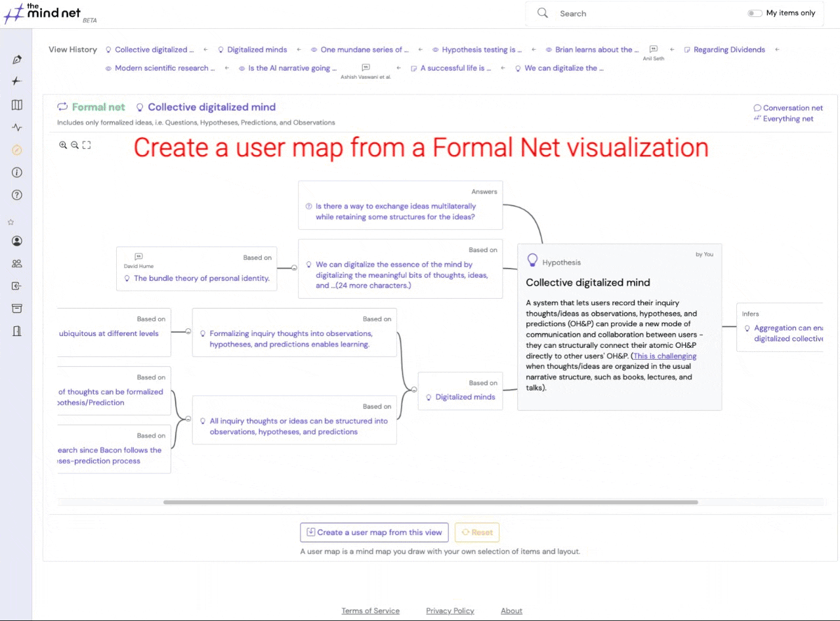Open 'ubiquitous at different levels' node

109,333
